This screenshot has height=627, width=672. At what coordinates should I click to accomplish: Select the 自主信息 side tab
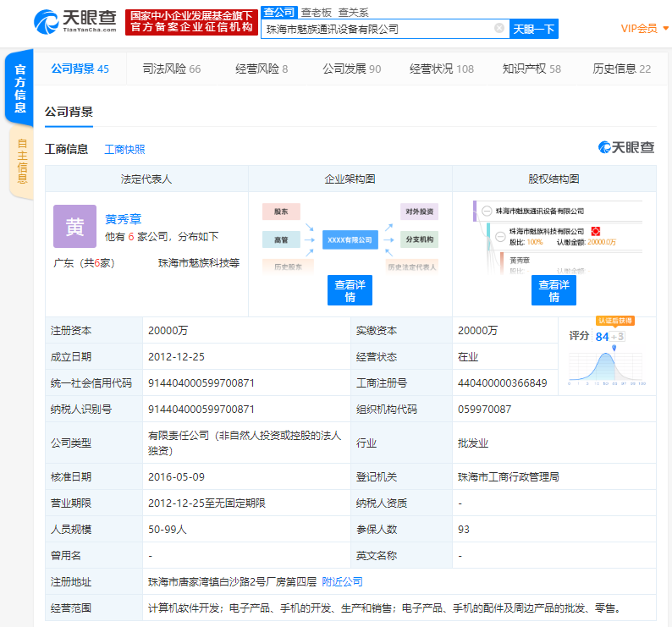(21, 161)
